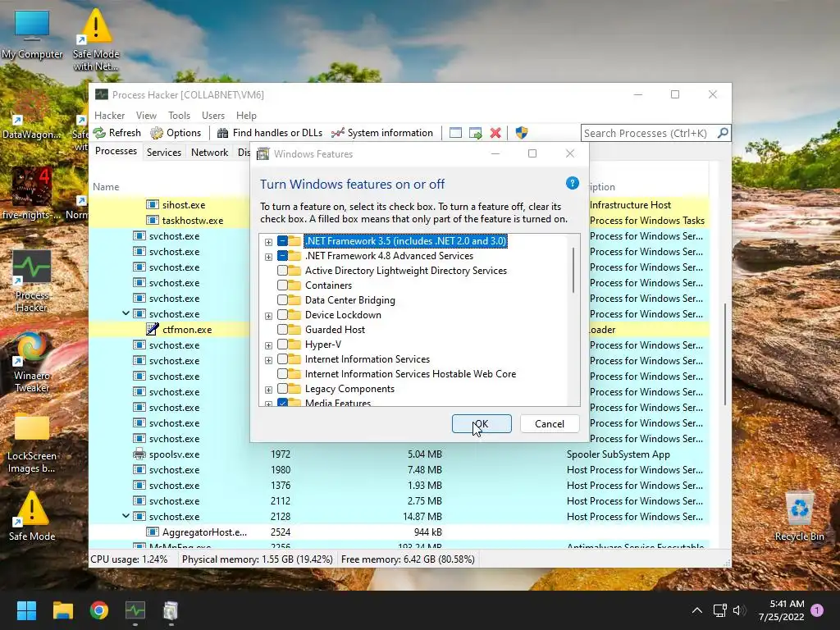Click the volume speaker tray icon

(739, 610)
